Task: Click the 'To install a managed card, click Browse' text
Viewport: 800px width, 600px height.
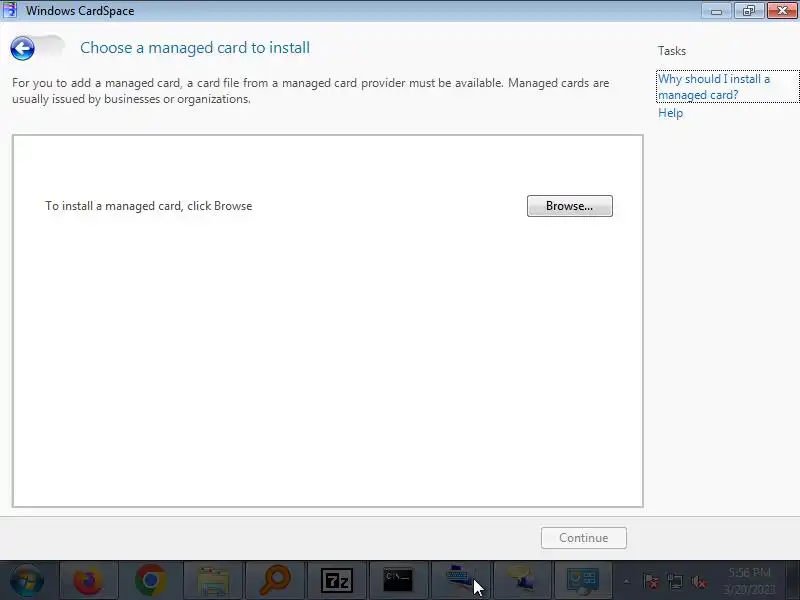Action: pos(148,206)
